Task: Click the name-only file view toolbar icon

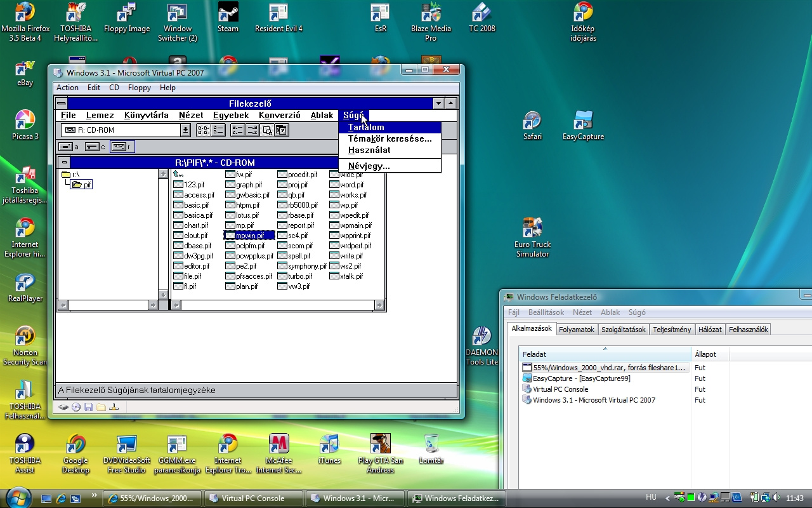Action: pyautogui.click(x=203, y=130)
